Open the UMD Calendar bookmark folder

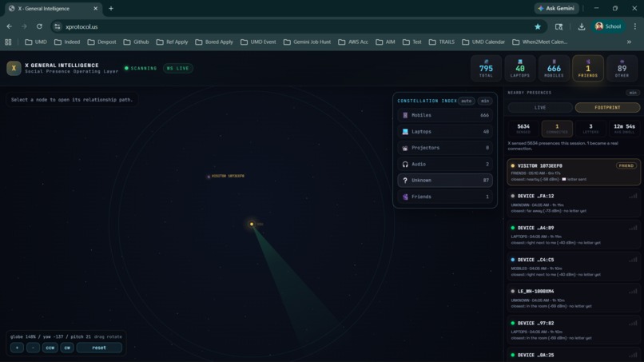[x=484, y=42]
